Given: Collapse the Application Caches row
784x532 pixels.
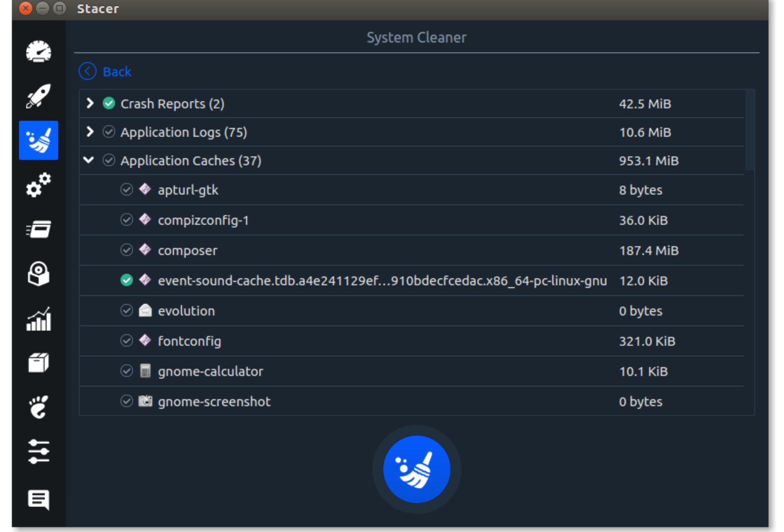Looking at the screenshot, I should tap(89, 160).
